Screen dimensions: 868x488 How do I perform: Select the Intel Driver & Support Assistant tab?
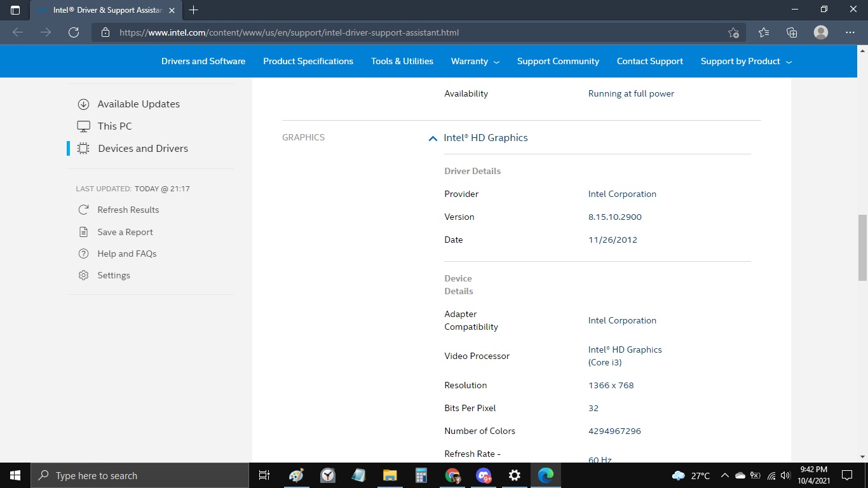point(105,10)
